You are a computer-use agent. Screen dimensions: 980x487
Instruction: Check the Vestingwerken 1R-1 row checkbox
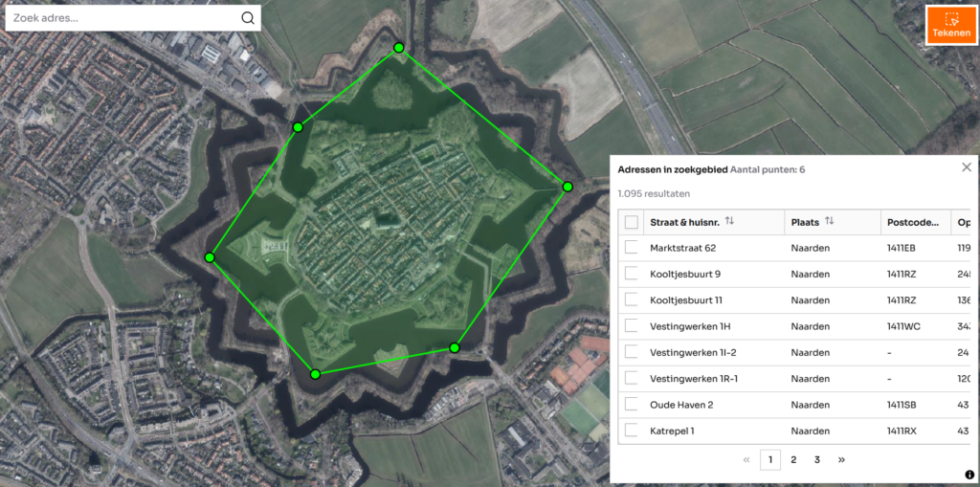632,378
